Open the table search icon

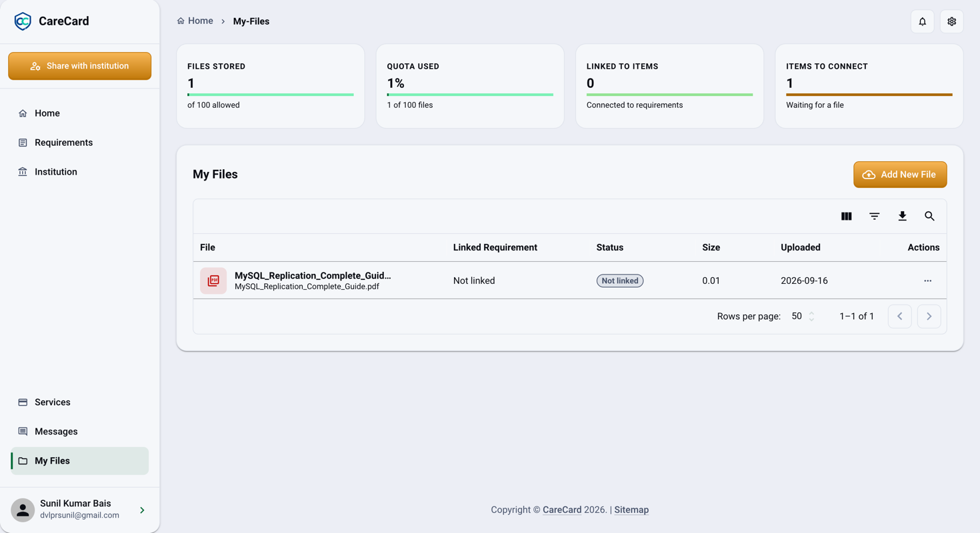(930, 217)
